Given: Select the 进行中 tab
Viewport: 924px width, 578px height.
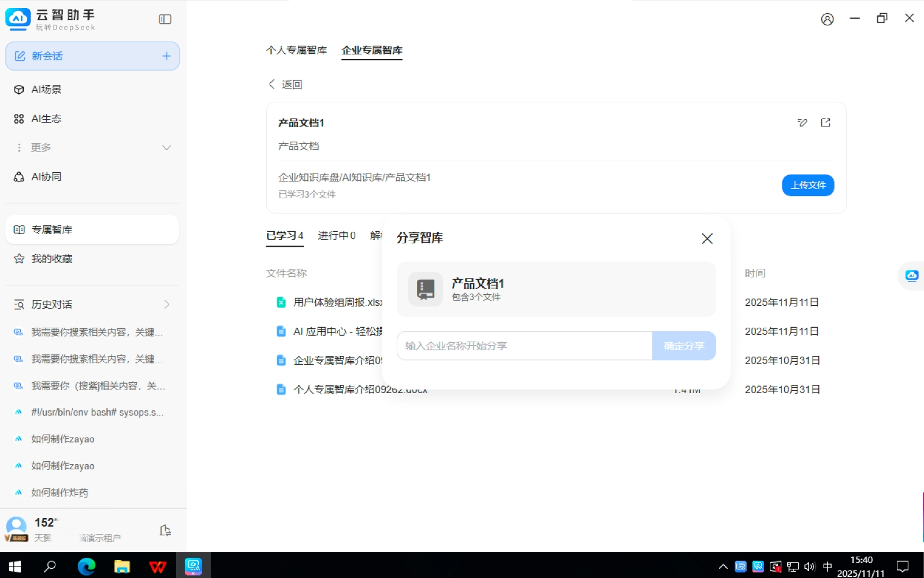Looking at the screenshot, I should point(336,236).
